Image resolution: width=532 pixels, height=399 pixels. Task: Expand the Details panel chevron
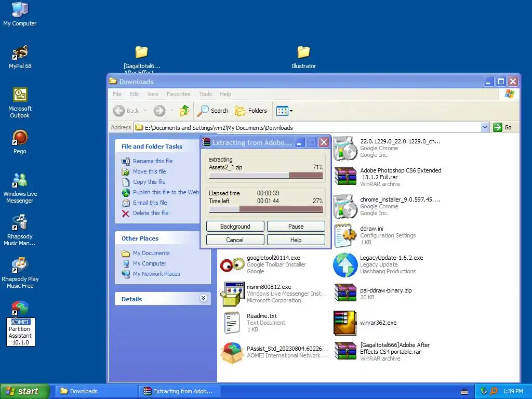pos(203,298)
